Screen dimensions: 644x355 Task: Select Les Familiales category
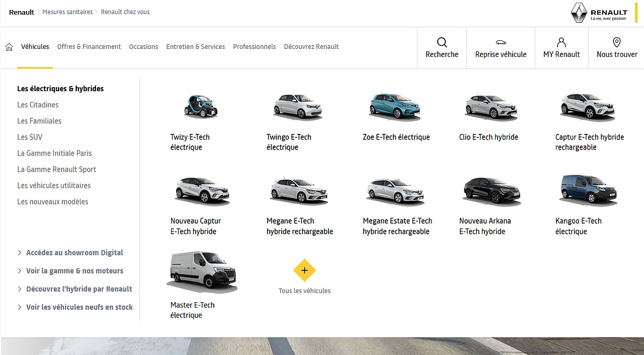(39, 121)
